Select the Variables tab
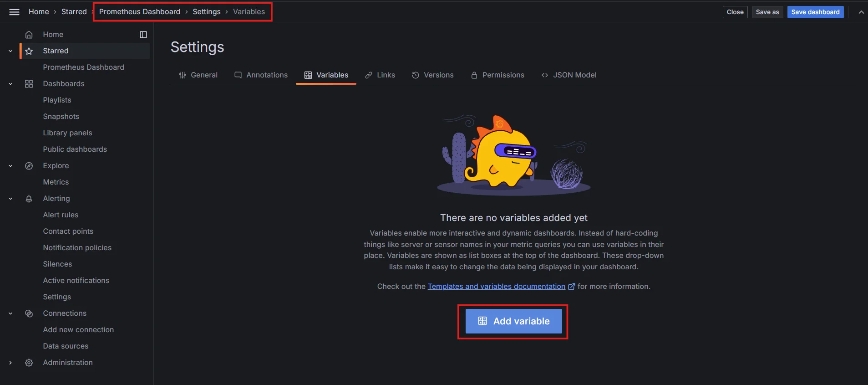Image resolution: width=868 pixels, height=385 pixels. pos(326,75)
